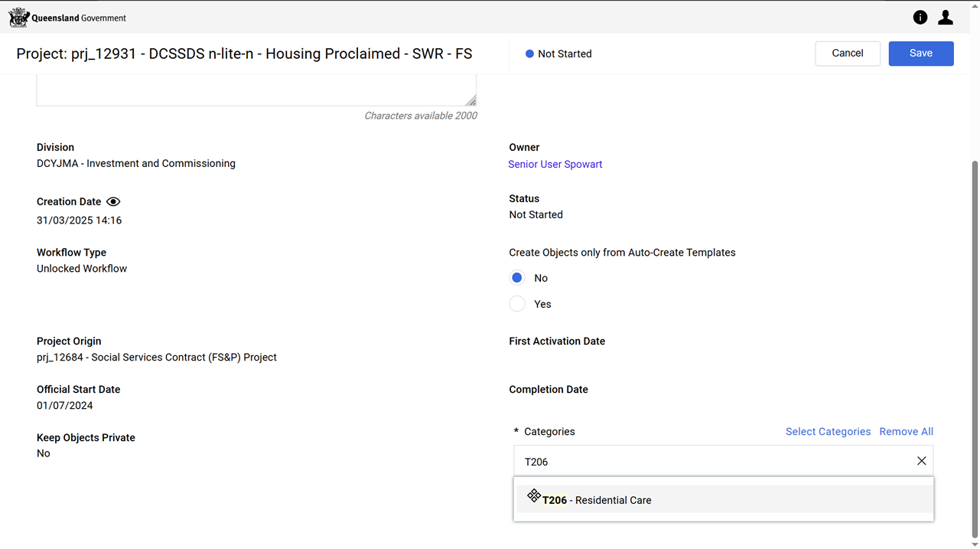The width and height of the screenshot is (980, 549).
Task: Click the description textarea resize handle
Action: (471, 101)
